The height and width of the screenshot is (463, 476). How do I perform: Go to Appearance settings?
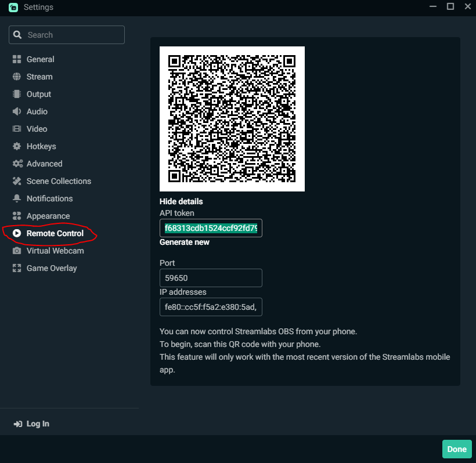click(48, 216)
